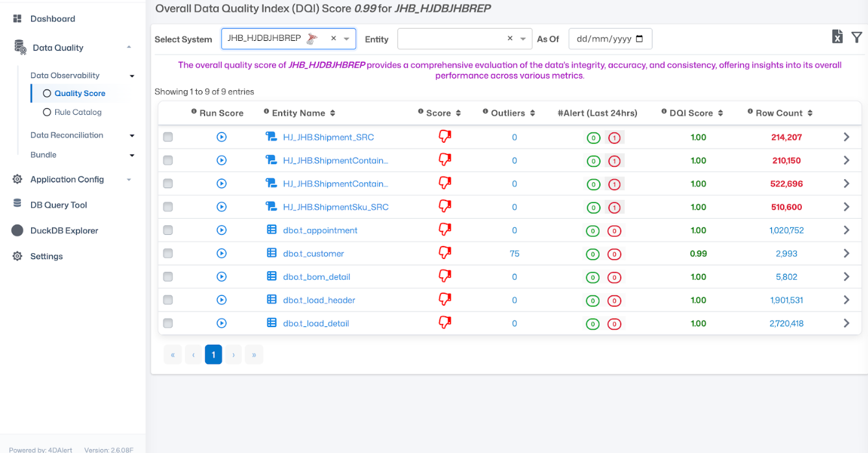
Task: Collapse Data Observability section arrow
Action: [x=132, y=76]
